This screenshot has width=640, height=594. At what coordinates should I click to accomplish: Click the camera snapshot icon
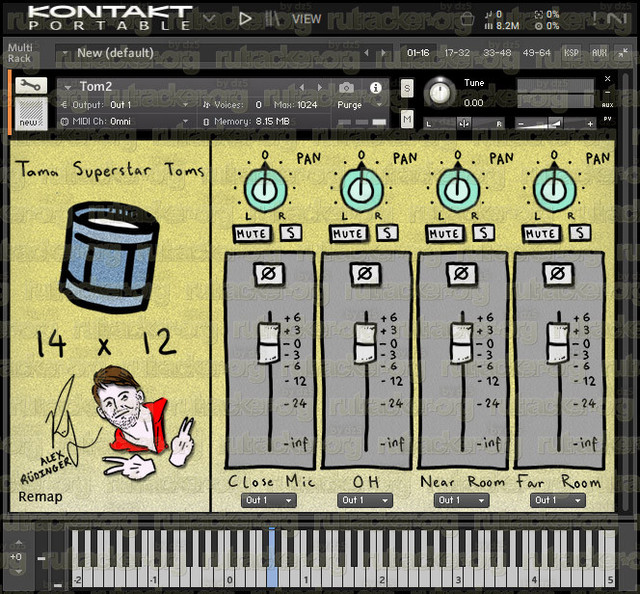point(347,87)
